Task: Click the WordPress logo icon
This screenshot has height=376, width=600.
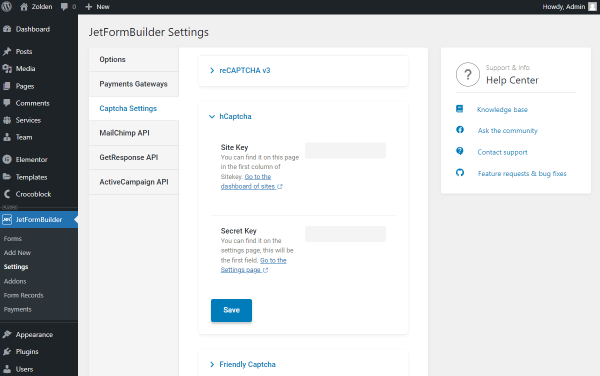Action: click(x=7, y=7)
